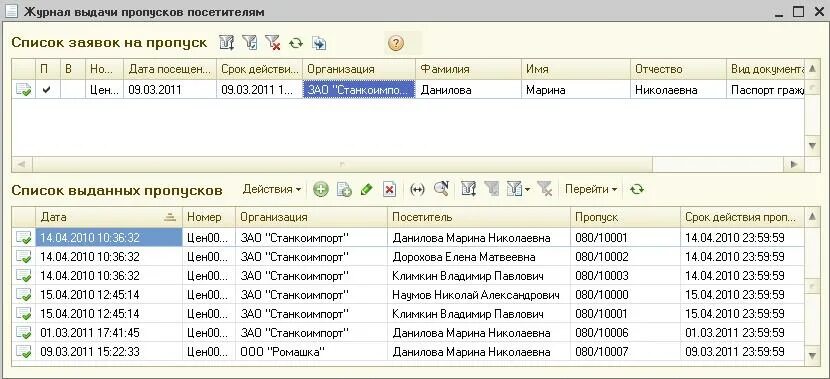Select the highlighted 14.04.2010 10:36:32 date cell

coord(109,238)
